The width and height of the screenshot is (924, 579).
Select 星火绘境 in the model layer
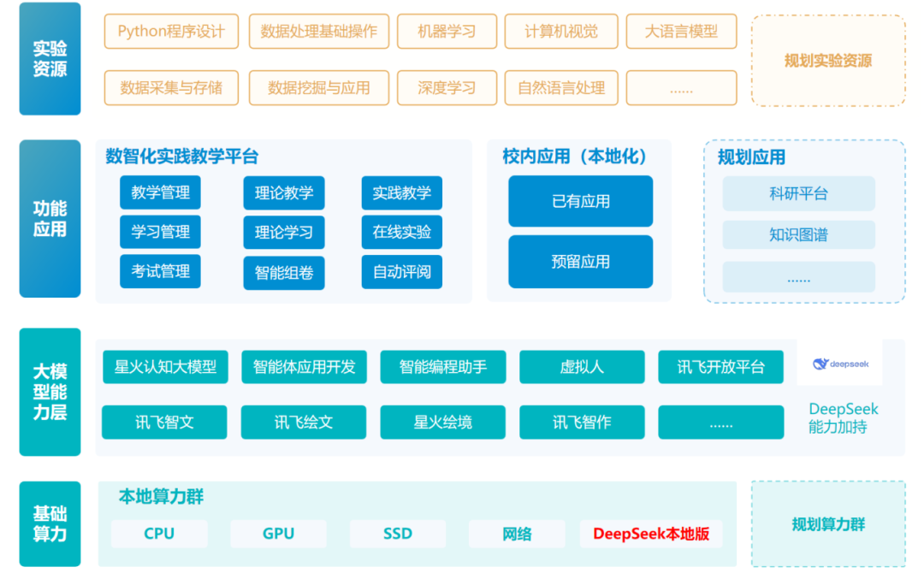pos(443,422)
